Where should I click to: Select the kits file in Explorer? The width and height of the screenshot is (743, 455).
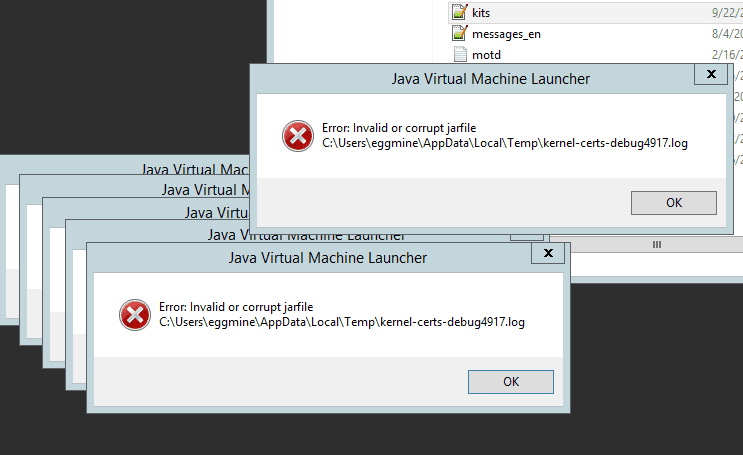pos(596,13)
